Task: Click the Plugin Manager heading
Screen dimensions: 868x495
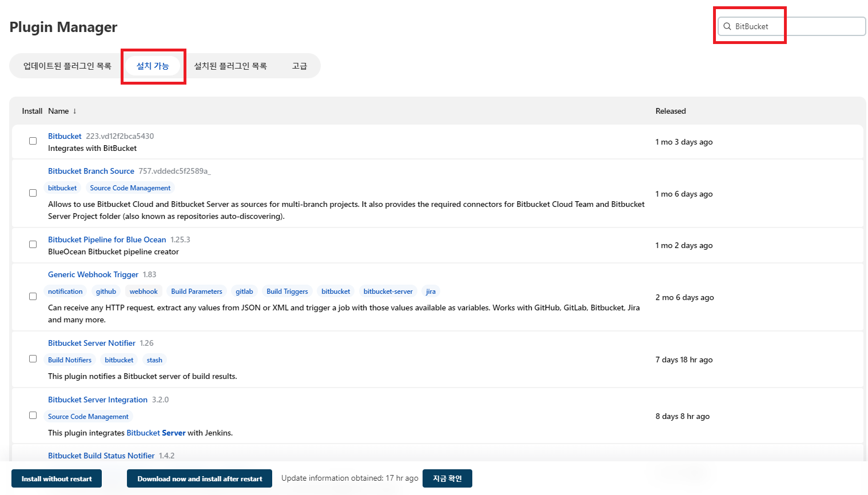Action: tap(63, 27)
